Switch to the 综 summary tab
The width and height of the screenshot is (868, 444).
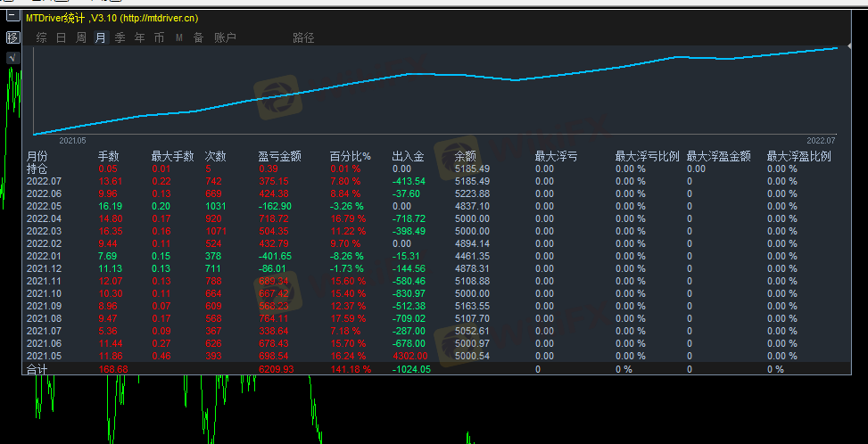point(42,37)
